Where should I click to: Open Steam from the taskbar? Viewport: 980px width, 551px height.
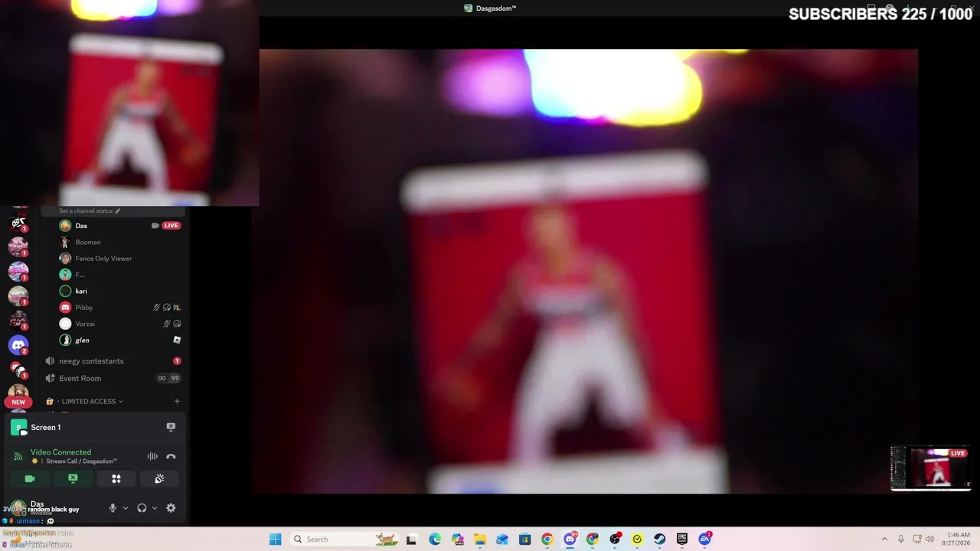point(659,539)
